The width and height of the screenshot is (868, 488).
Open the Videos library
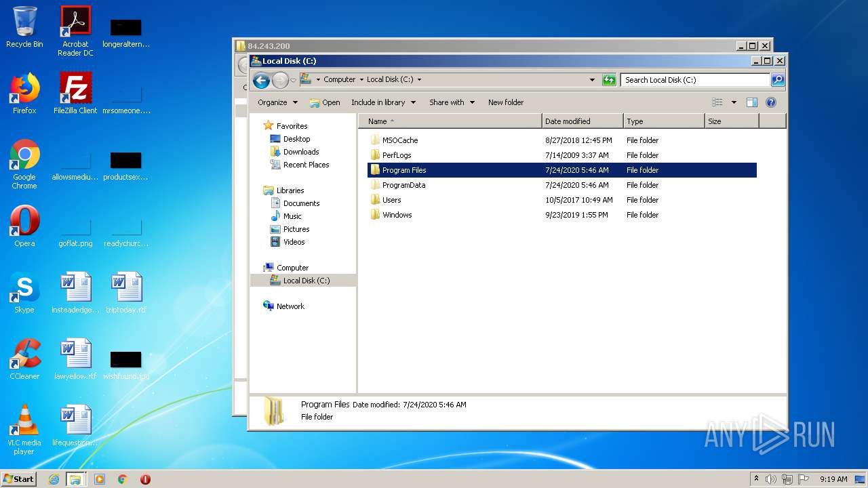294,242
